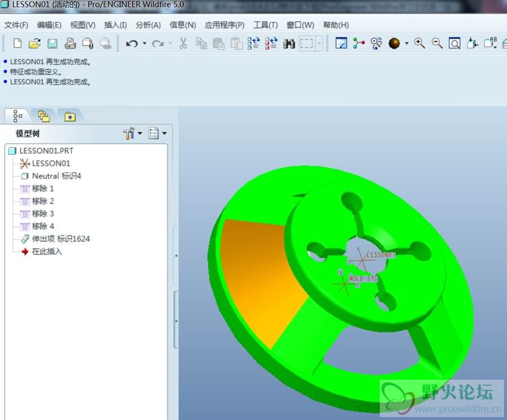Open the Appearance gallery sphere
This screenshot has width=507, height=420.
394,43
